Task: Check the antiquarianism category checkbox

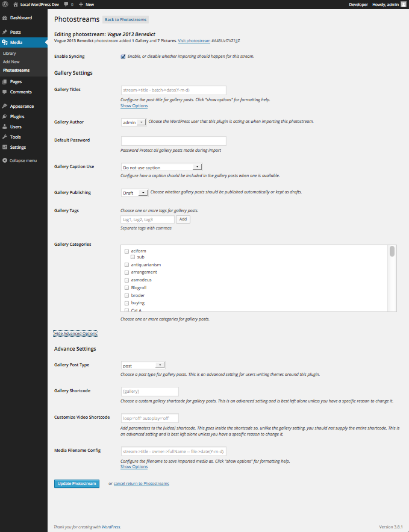Action: pos(126,265)
